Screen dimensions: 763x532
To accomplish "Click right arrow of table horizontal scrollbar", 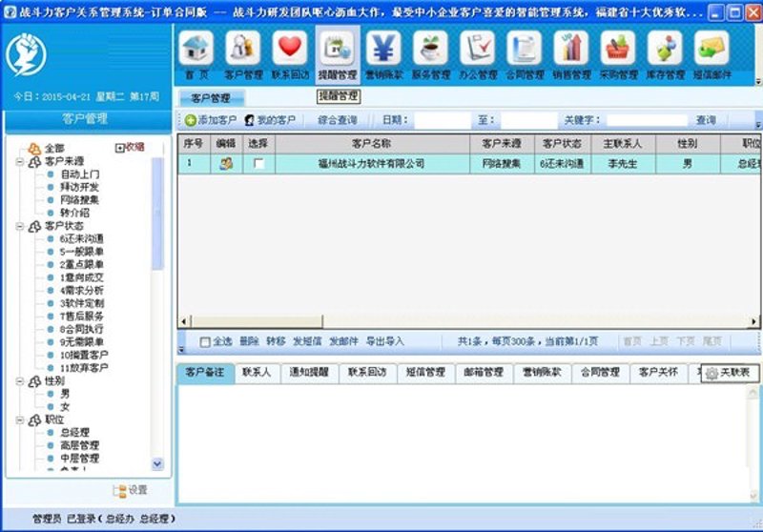I will pyautogui.click(x=753, y=321).
